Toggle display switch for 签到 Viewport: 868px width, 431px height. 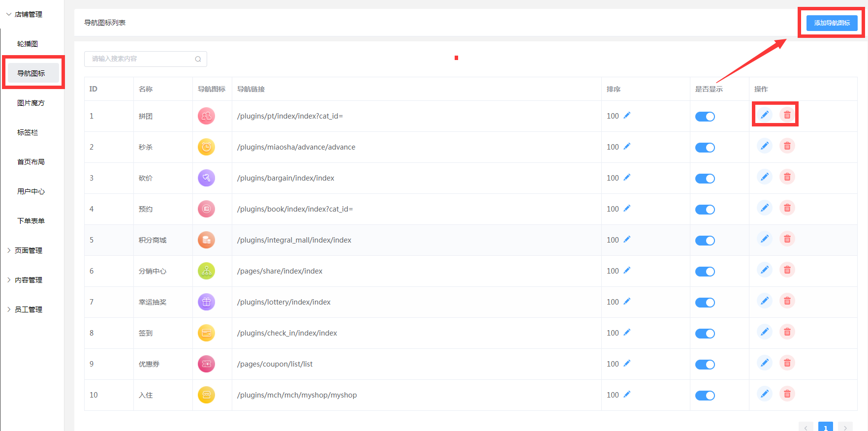[x=705, y=334]
